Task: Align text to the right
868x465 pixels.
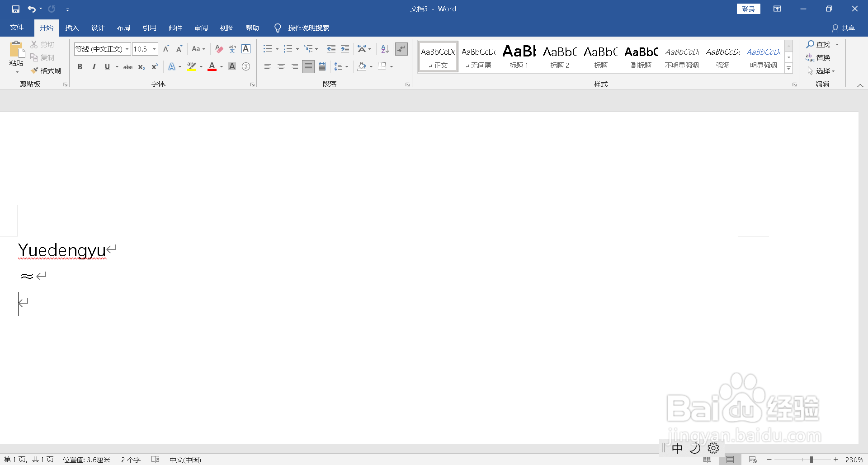Action: (295, 67)
